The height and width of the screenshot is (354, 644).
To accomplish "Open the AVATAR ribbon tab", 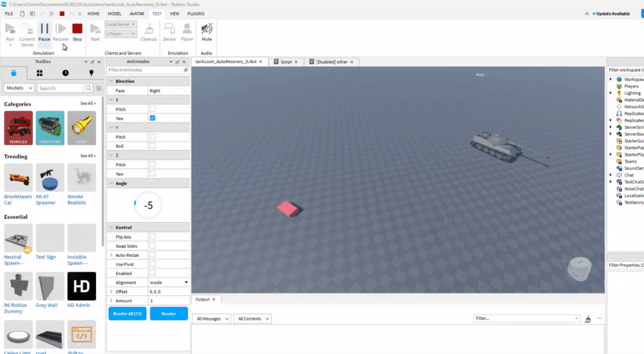I will (x=137, y=14).
